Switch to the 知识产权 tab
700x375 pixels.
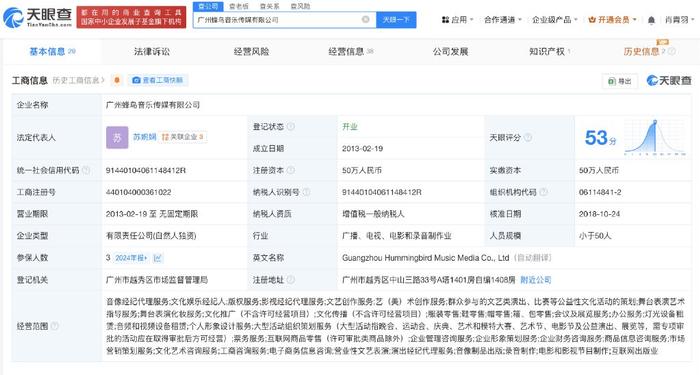click(x=549, y=51)
